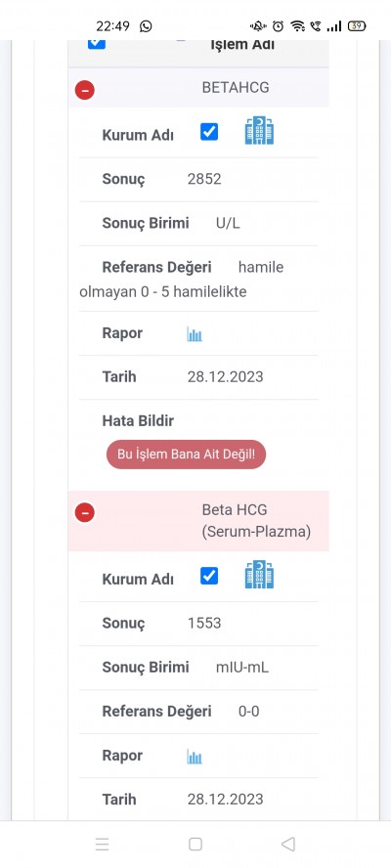The height and width of the screenshot is (868, 391).
Task: Click the İşlem Adı column header
Action: (x=242, y=45)
